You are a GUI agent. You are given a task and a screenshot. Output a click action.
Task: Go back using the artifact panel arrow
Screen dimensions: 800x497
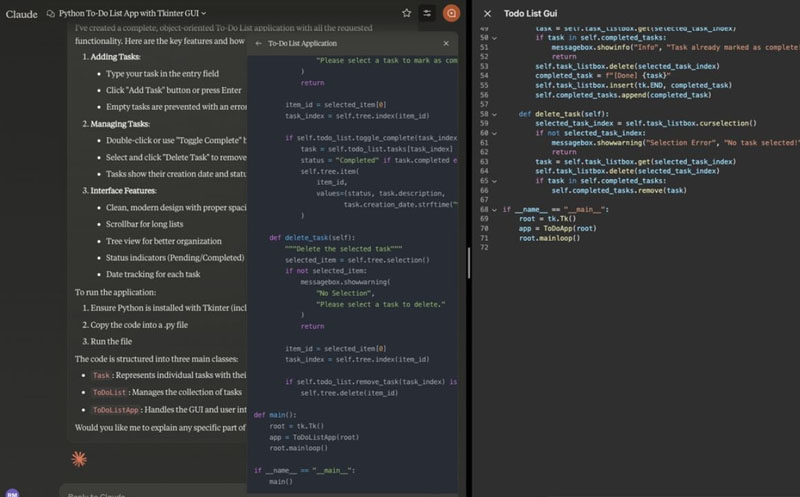tap(258, 43)
